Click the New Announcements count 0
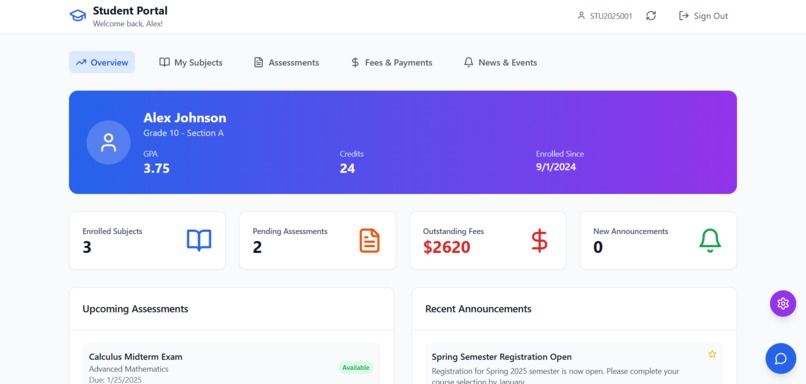Viewport: 806px width, 384px height. tap(598, 247)
